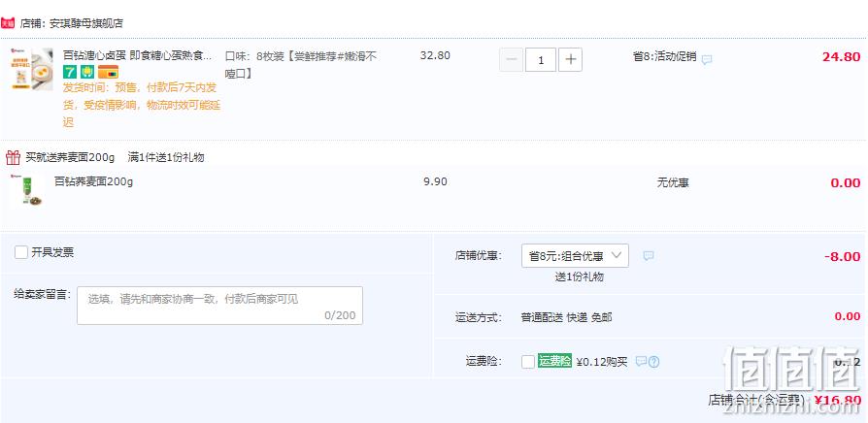Click the unit price 32.80

(435, 55)
